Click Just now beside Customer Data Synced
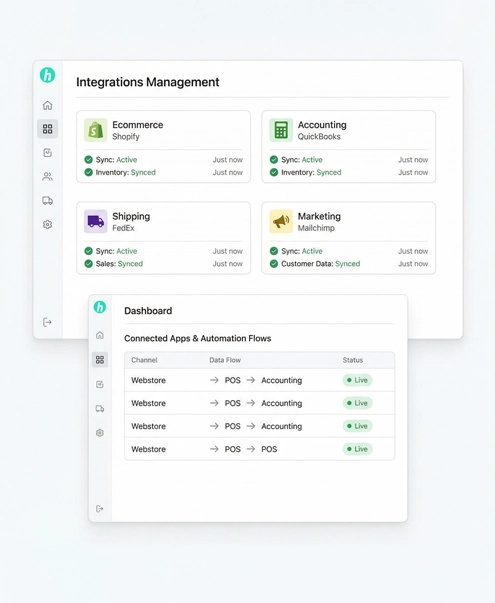The height and width of the screenshot is (603, 495). coord(413,264)
